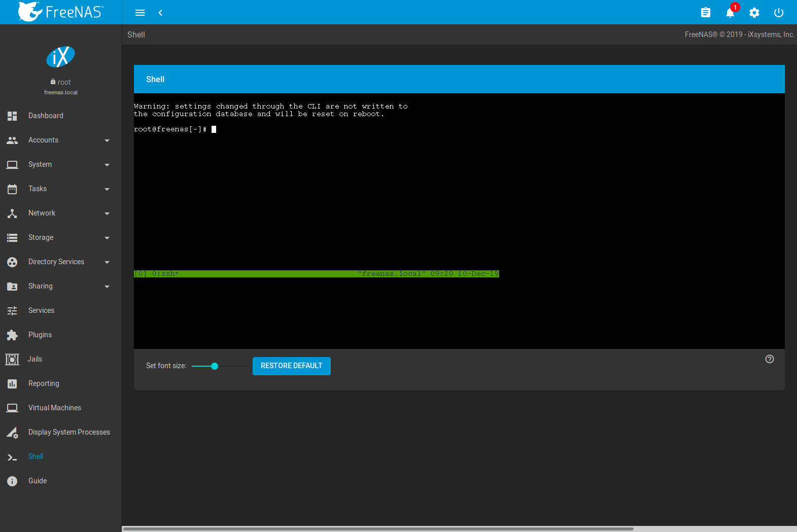Collapse sidebar with the back chevron
Image resolution: width=797 pixels, height=532 pixels.
tap(160, 13)
